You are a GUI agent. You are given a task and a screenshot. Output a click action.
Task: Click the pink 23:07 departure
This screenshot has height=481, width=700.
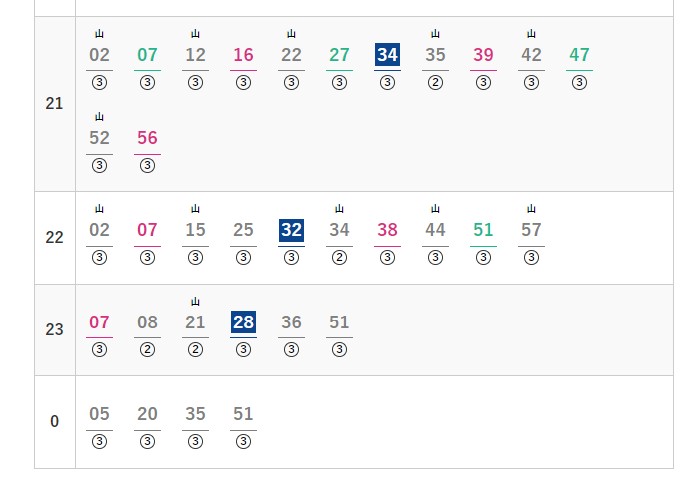tap(99, 322)
